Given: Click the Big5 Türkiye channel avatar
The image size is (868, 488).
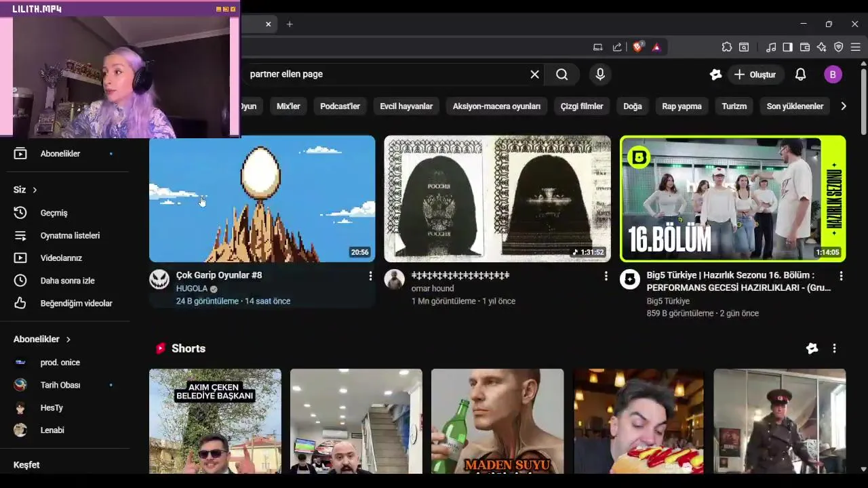Looking at the screenshot, I should tap(630, 279).
